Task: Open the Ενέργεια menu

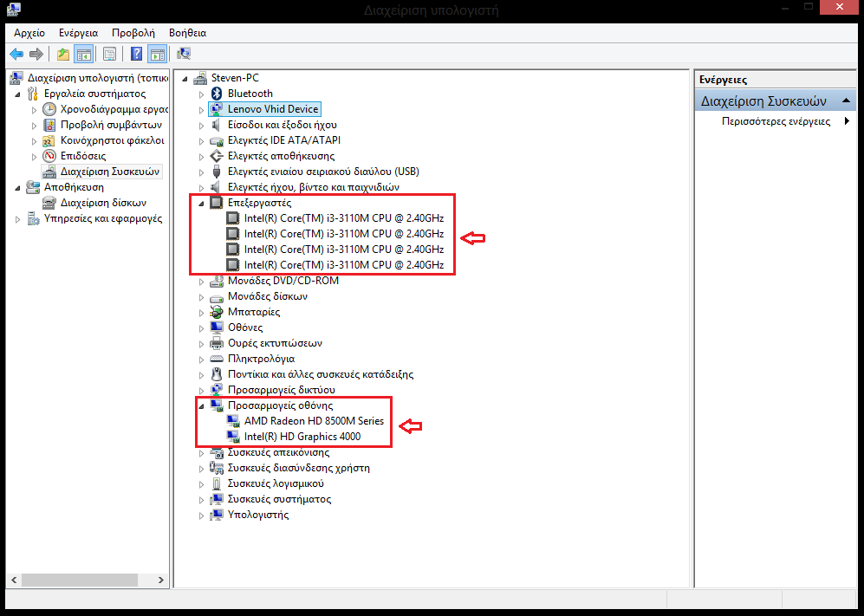Action: 78,33
